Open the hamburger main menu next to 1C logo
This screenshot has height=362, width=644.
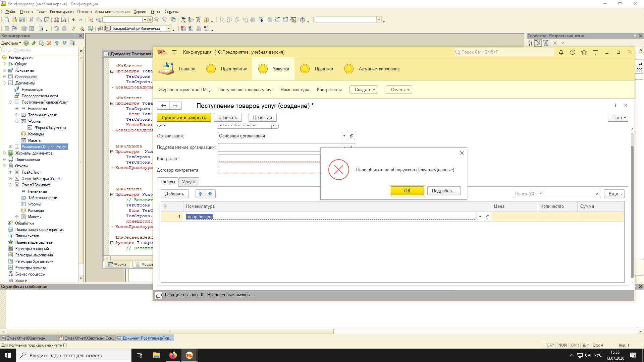coord(174,52)
